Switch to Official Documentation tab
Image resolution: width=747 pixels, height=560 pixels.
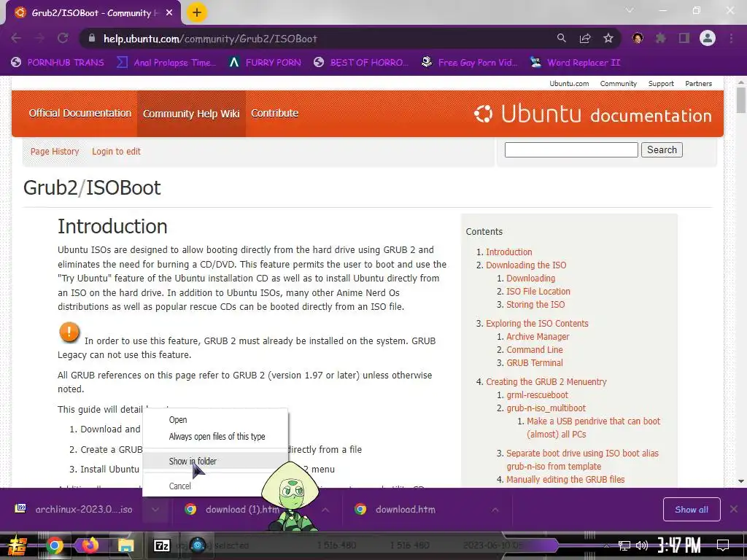(x=80, y=113)
